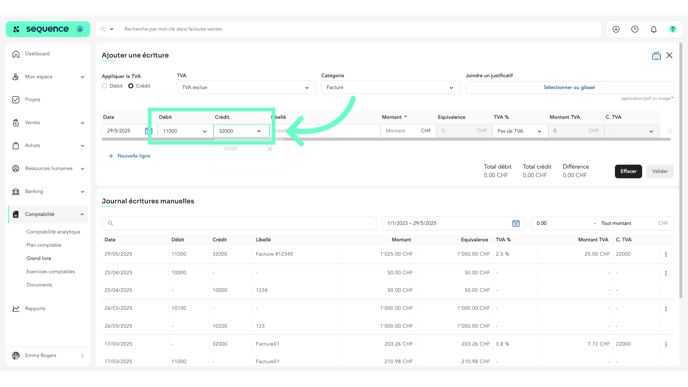Click the Montant input field
Screen dimensions: 688x387
coord(400,131)
